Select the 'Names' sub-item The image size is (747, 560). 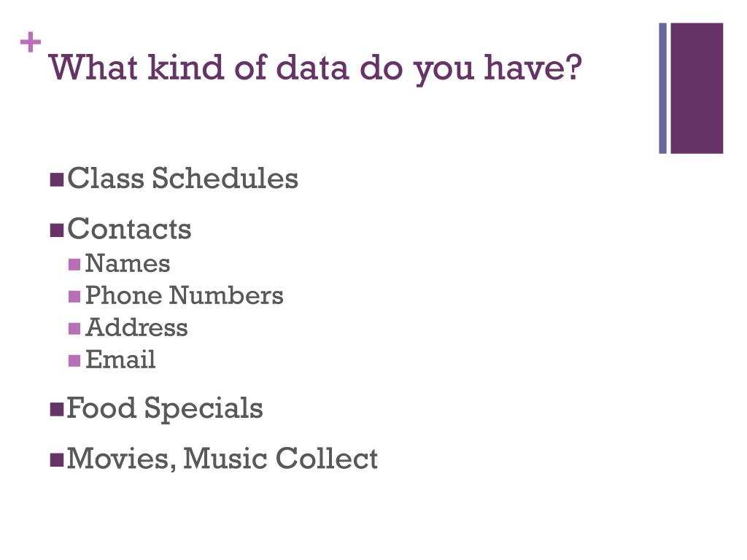click(128, 263)
